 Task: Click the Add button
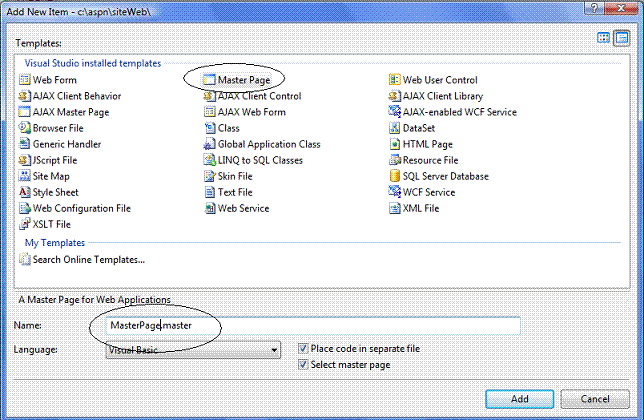click(x=520, y=399)
